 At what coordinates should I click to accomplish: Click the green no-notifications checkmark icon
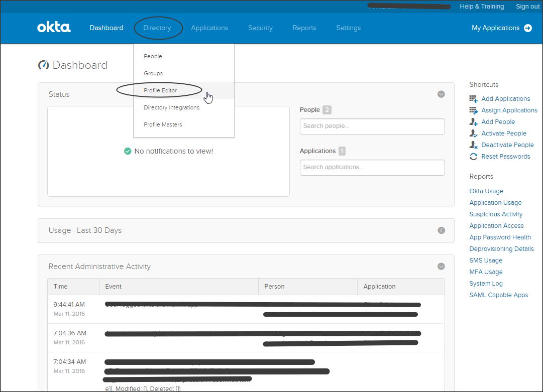[128, 151]
